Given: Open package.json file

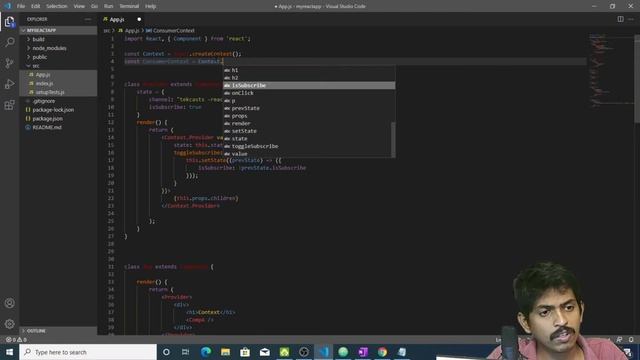Looking at the screenshot, I should pos(58,118).
